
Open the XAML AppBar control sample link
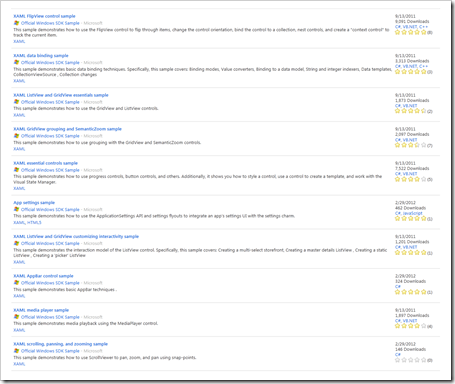(43, 276)
